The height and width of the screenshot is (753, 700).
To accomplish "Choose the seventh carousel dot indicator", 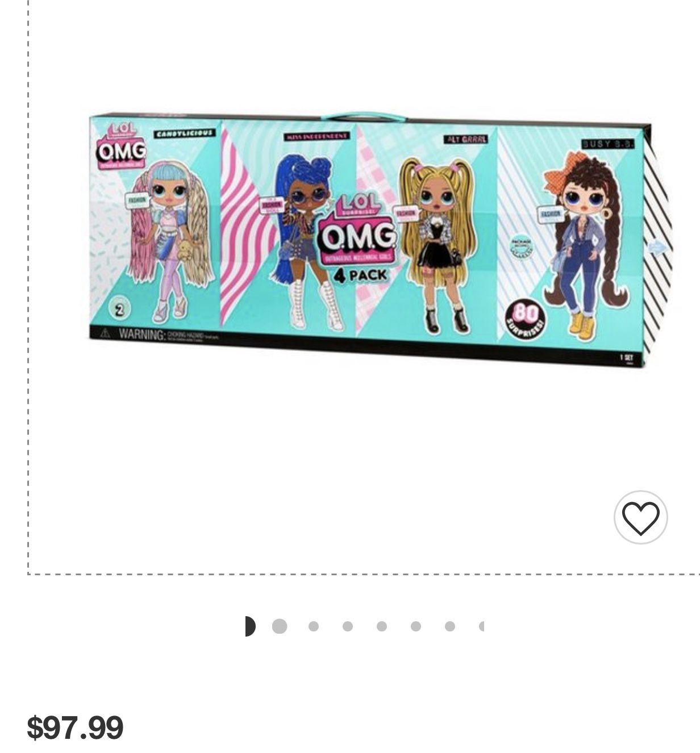I will (x=450, y=626).
